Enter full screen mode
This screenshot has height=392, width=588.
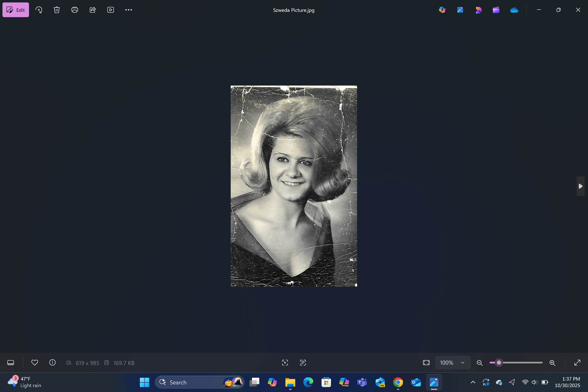[x=577, y=363]
